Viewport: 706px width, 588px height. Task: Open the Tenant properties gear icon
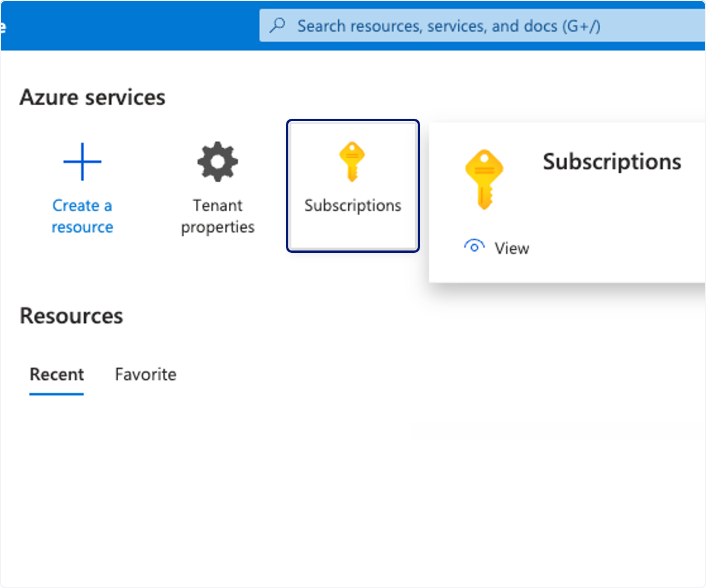pyautogui.click(x=218, y=161)
